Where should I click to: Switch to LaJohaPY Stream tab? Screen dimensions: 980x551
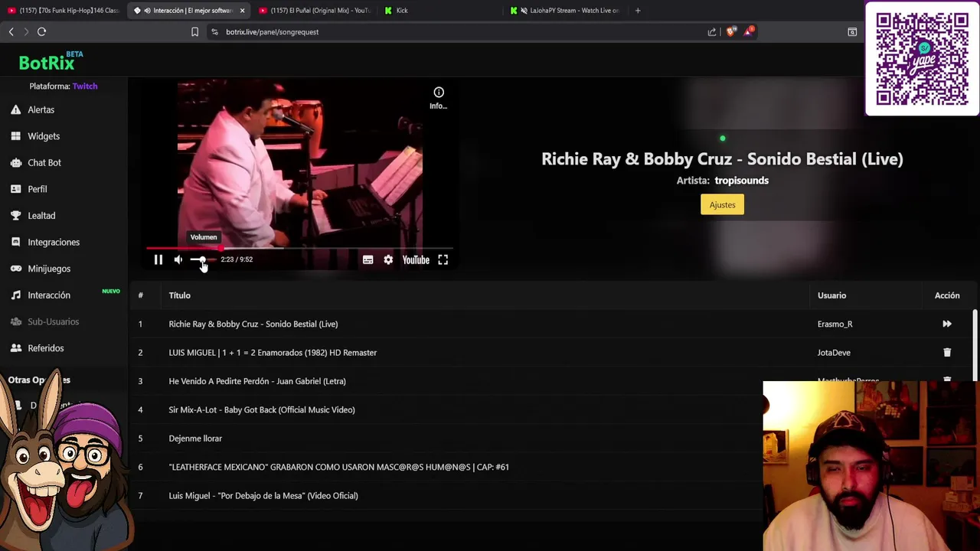click(567, 11)
